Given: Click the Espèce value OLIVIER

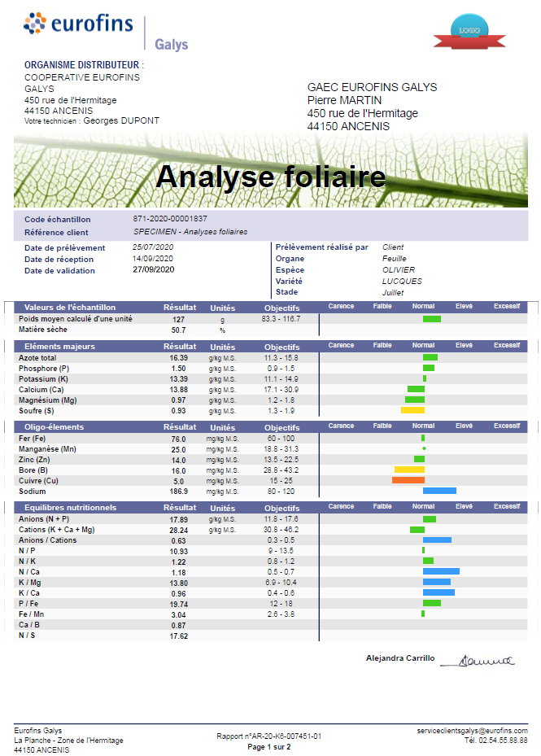Looking at the screenshot, I should (399, 269).
